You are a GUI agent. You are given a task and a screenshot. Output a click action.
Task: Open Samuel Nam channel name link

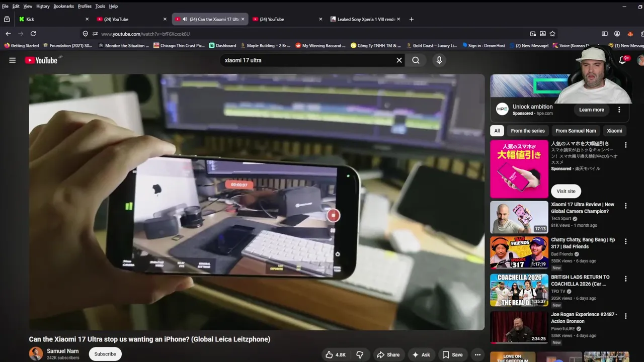(62, 351)
